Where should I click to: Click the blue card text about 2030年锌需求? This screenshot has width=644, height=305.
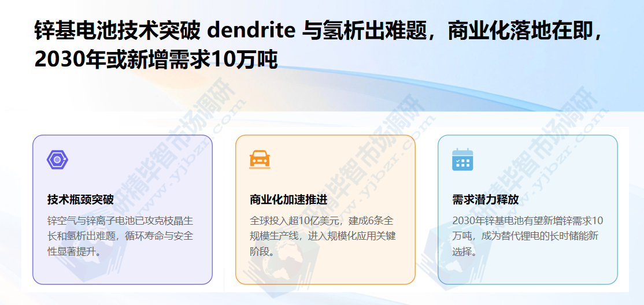[x=527, y=236]
